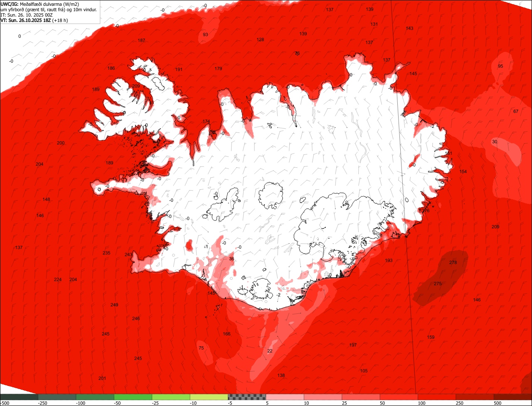The height and width of the screenshot is (406, 532).
Task: Select the value 191 in Húnaflói bay
Action: coord(179,69)
